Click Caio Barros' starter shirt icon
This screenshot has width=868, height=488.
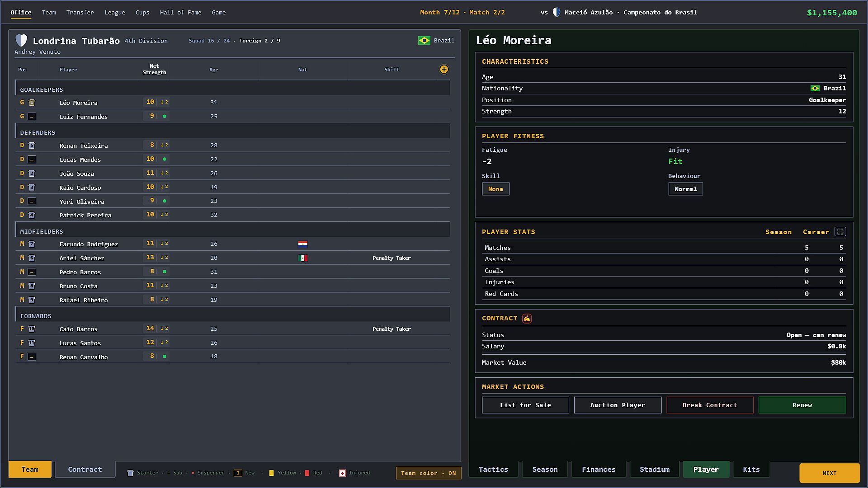[32, 329]
